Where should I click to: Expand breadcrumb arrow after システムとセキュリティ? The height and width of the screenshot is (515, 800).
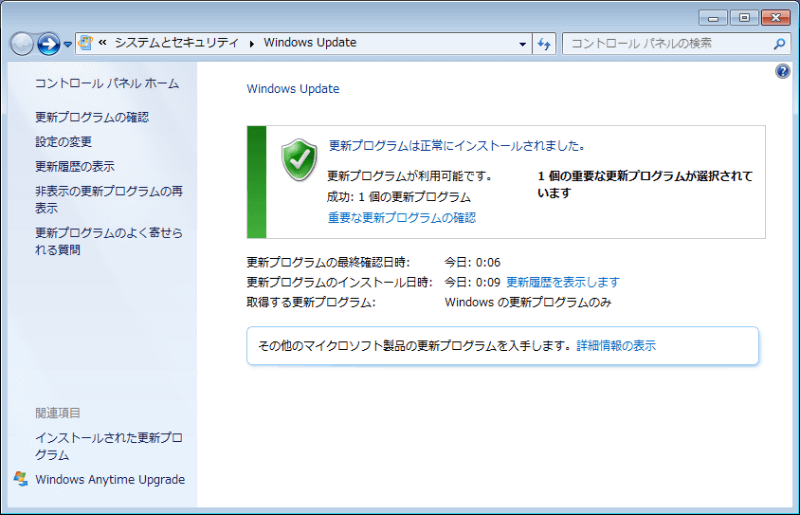click(252, 44)
